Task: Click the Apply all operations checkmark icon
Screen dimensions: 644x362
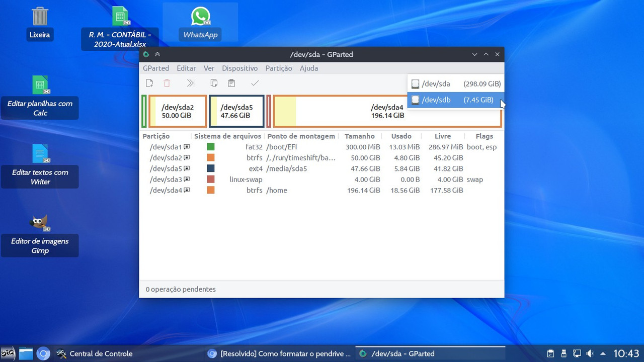Action: coord(255,83)
